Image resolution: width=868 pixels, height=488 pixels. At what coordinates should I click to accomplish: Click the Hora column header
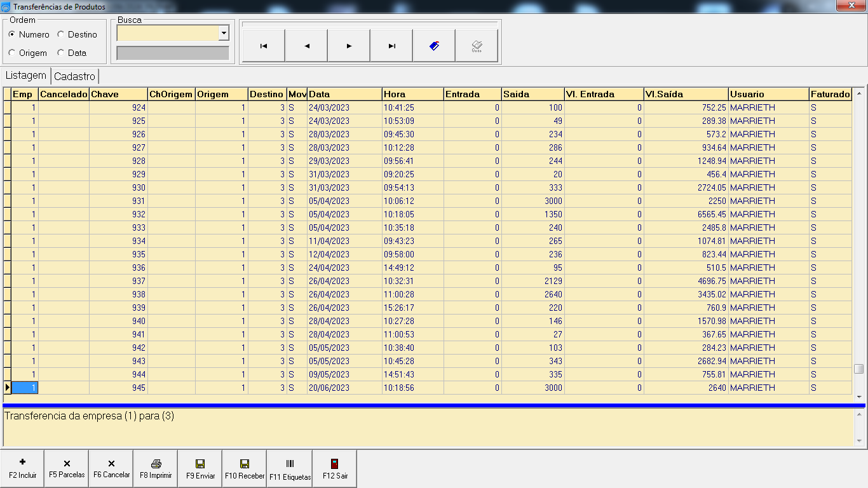tap(413, 94)
